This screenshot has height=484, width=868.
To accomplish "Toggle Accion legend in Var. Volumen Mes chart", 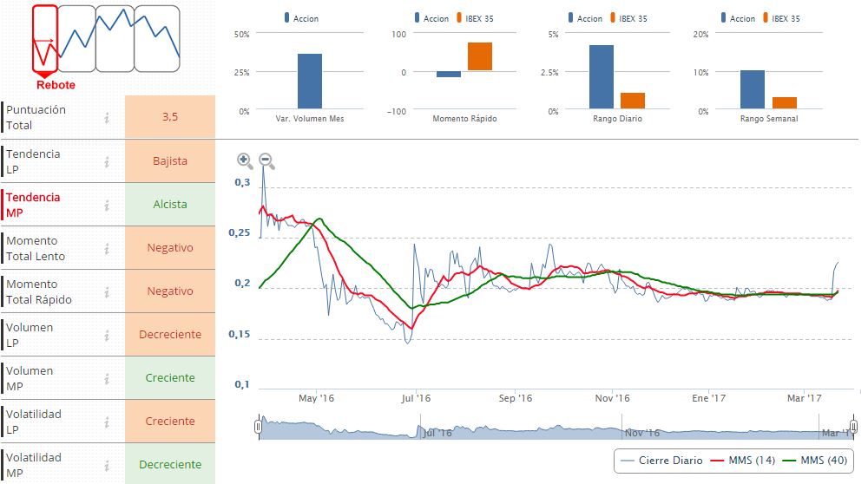I will pyautogui.click(x=302, y=18).
